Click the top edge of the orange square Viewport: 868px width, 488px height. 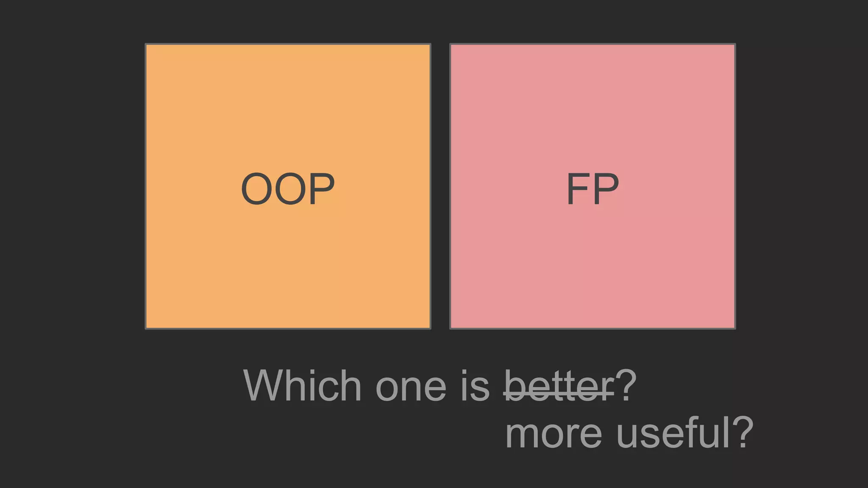[288, 44]
